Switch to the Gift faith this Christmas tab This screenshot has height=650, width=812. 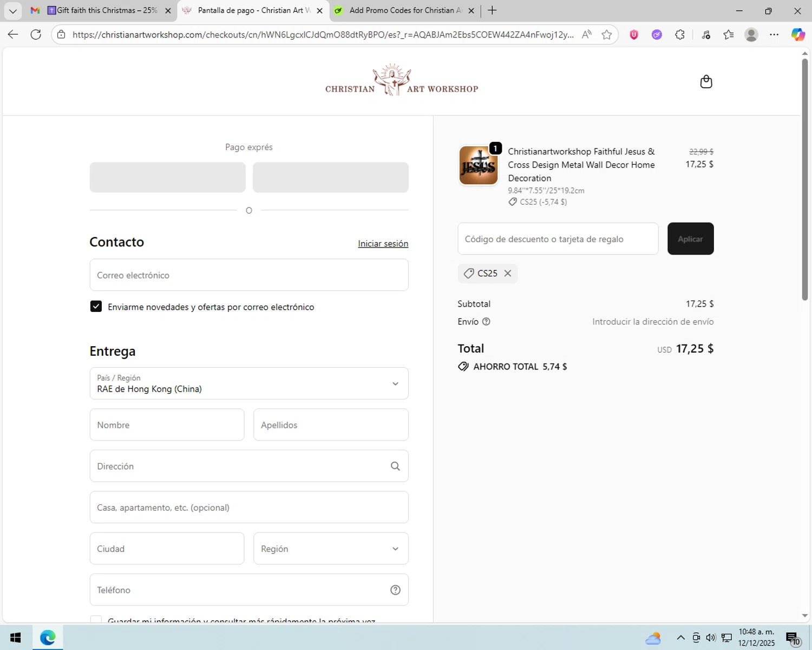[102, 10]
